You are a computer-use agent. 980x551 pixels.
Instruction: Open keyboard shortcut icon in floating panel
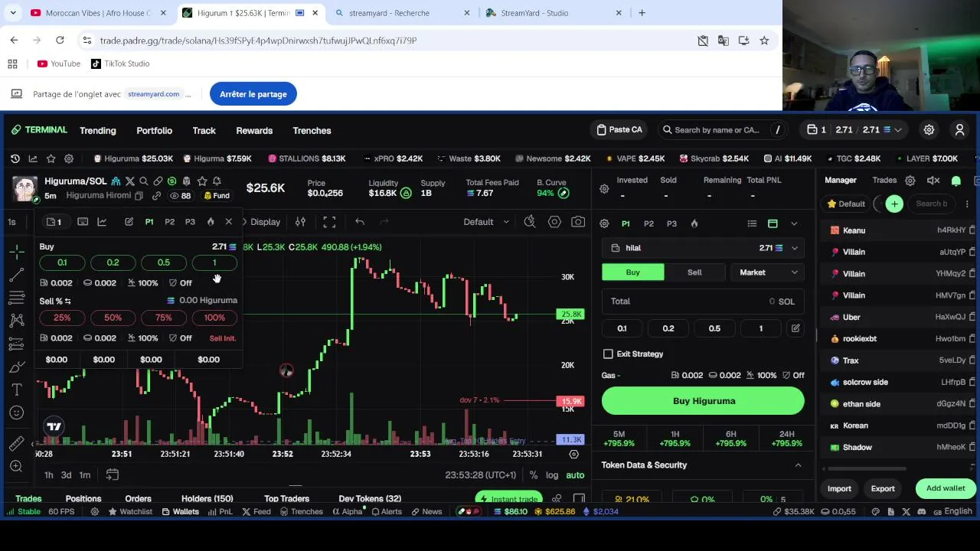(x=83, y=222)
